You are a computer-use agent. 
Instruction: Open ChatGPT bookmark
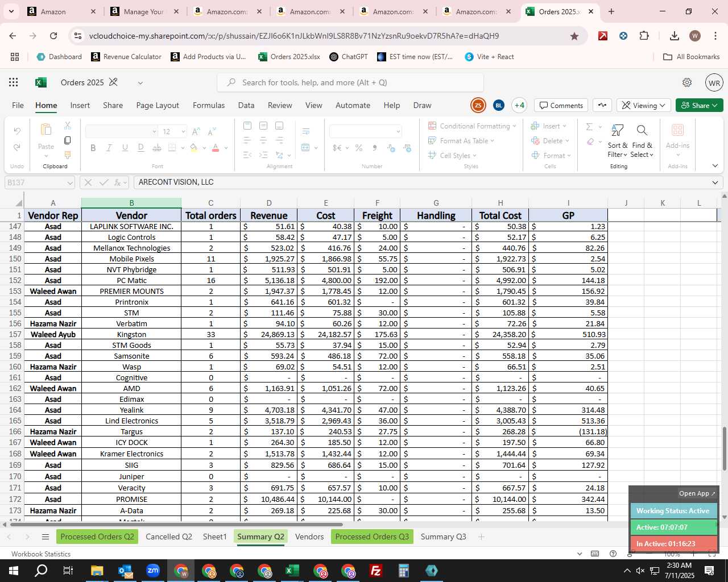(349, 57)
